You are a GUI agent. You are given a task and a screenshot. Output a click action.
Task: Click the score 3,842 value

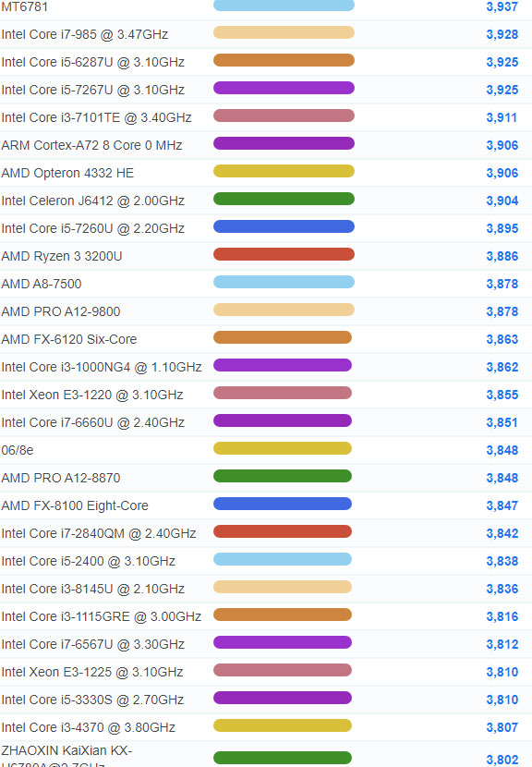pos(502,534)
